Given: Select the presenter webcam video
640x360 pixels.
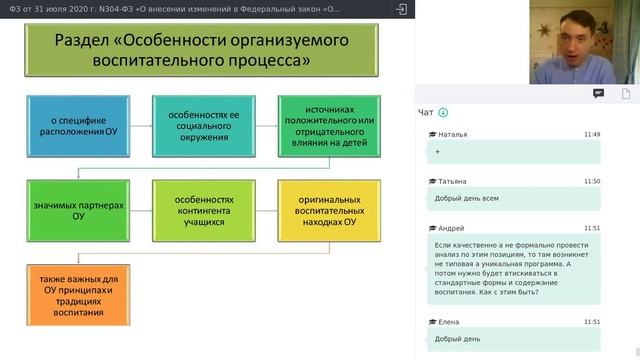Looking at the screenshot, I should pyautogui.click(x=584, y=42).
